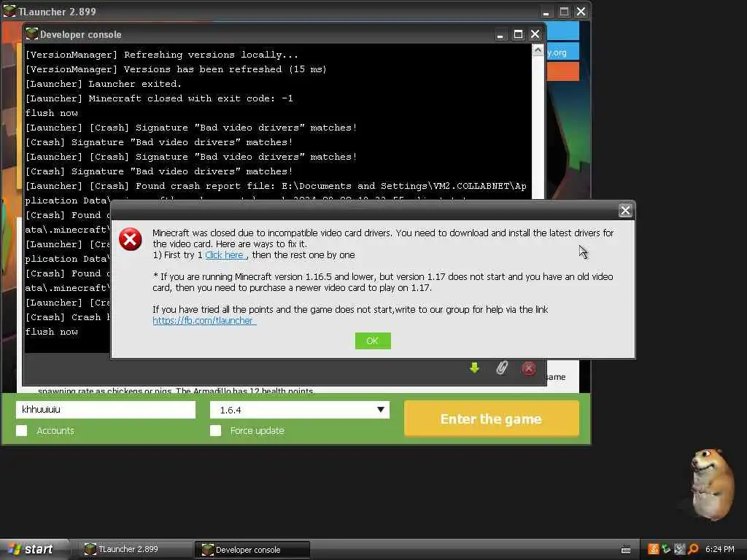The image size is (747, 560).
Task: Click the green down-arrow icon in Developer console
Action: pos(474,367)
